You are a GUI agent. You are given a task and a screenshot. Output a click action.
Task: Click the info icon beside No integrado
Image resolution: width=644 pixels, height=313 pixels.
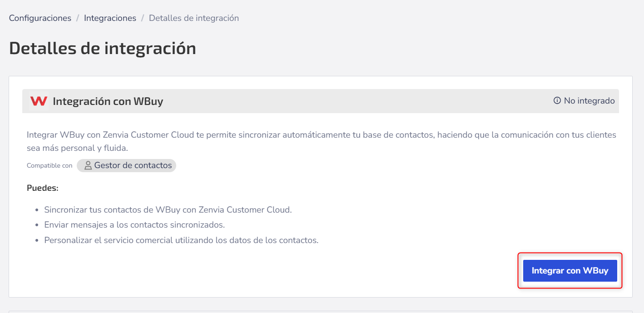point(557,101)
